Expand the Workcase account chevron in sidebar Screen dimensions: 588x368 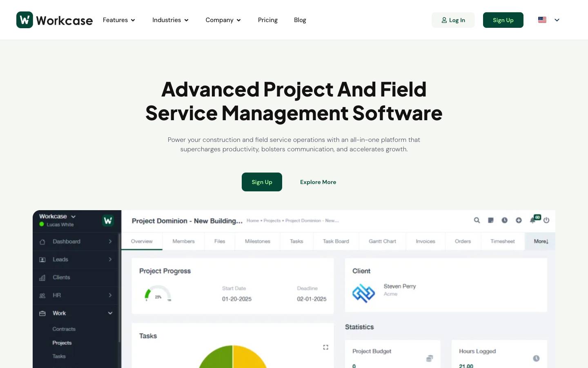tap(73, 217)
